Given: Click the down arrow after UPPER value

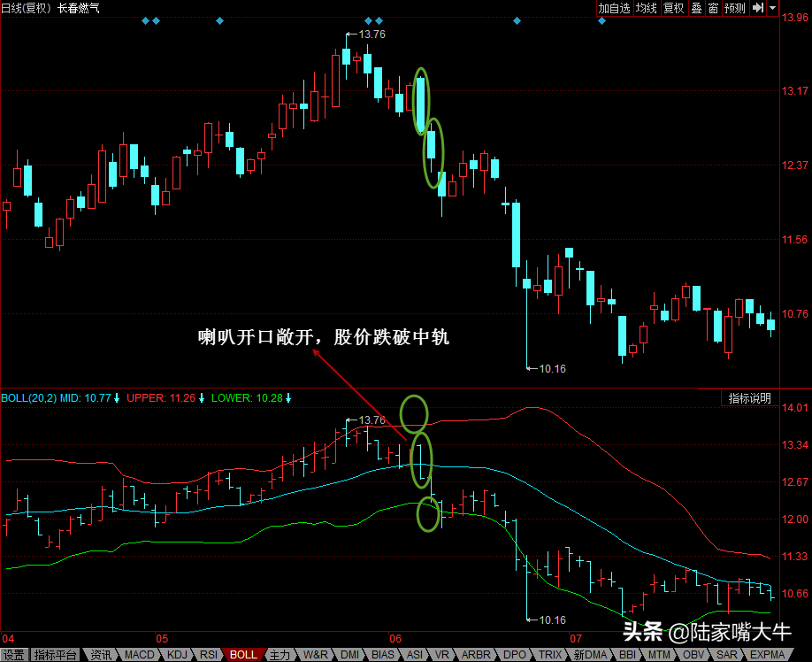Looking at the screenshot, I should [x=202, y=398].
